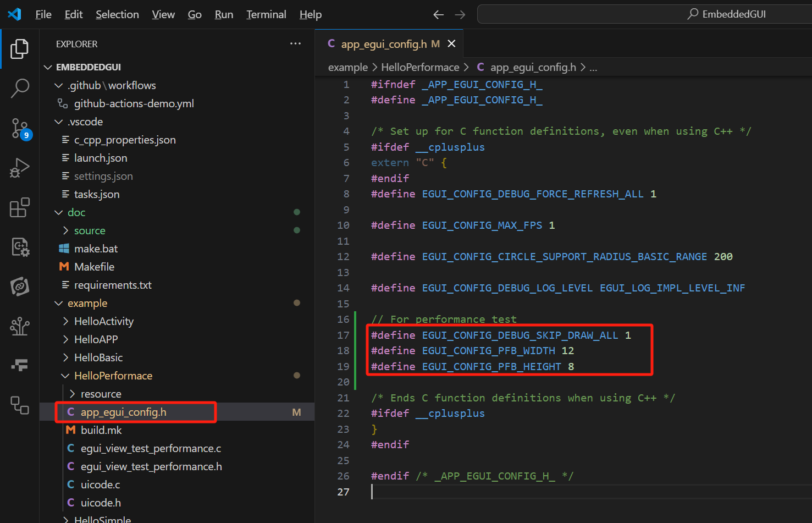Open the Help menu
This screenshot has width=812, height=523.
coord(310,14)
